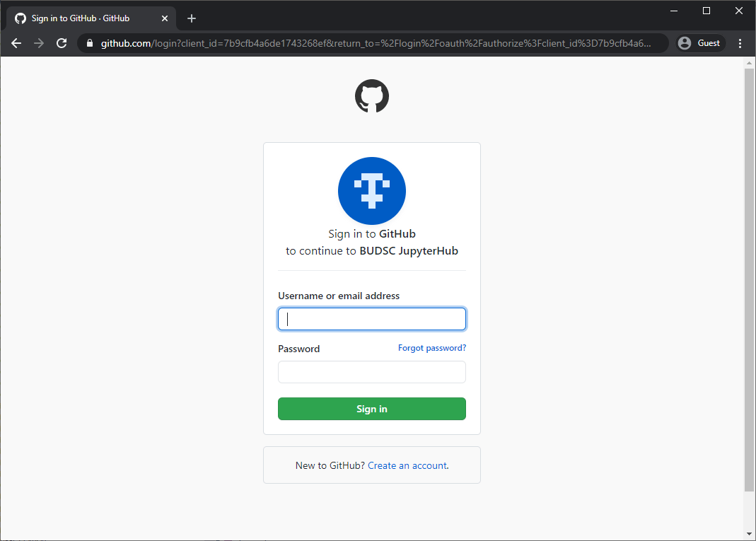Open the Guest profile button
Image resolution: width=756 pixels, height=541 pixels.
click(x=701, y=43)
